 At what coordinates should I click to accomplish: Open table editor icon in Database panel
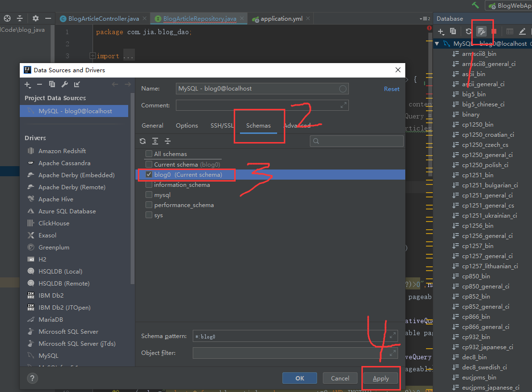[x=510, y=31]
